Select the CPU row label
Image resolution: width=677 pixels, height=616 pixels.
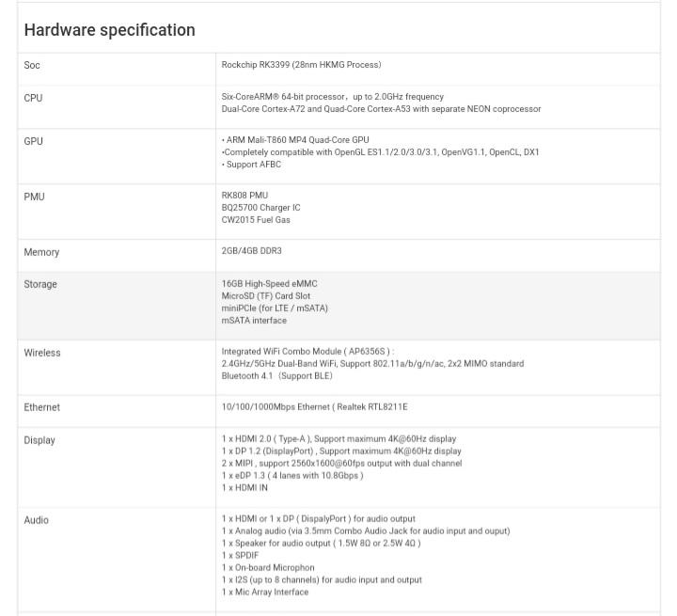point(33,98)
